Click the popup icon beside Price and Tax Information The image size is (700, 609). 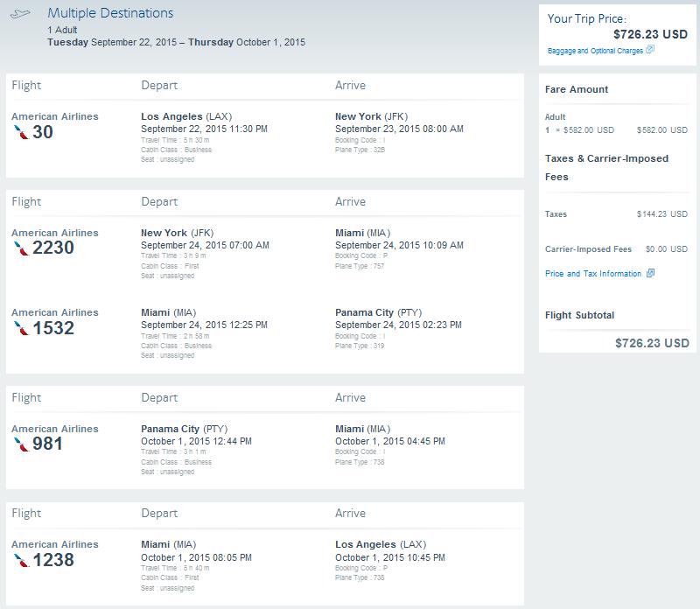[x=650, y=274]
